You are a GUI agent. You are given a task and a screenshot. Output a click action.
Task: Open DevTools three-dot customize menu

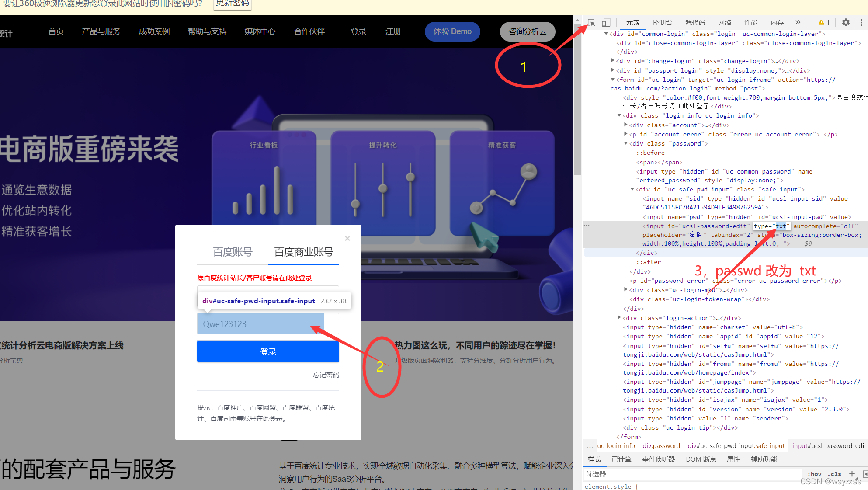pyautogui.click(x=861, y=22)
